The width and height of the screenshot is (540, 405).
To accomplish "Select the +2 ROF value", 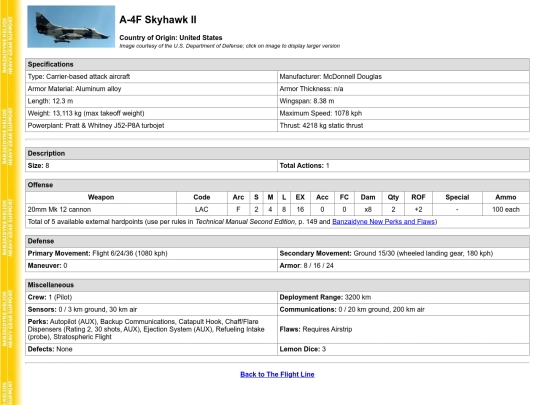I will (x=418, y=209).
